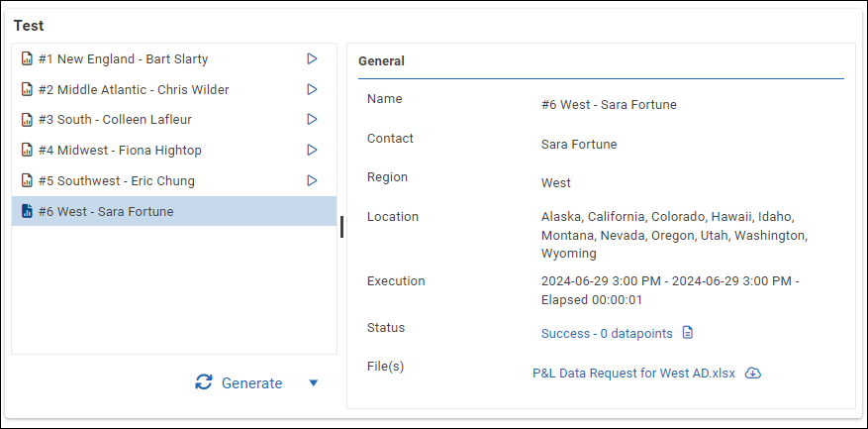868x429 pixels.
Task: Run #5 Southwest using its play icon
Action: click(312, 181)
